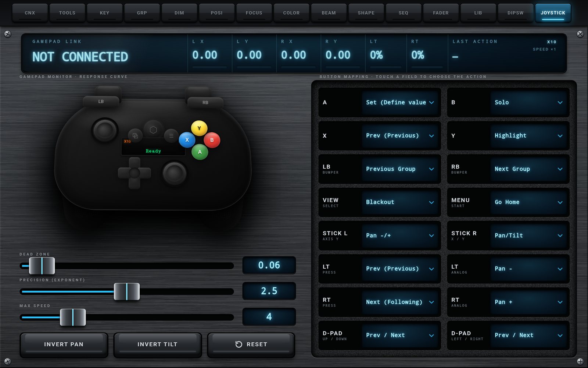The height and width of the screenshot is (368, 588).
Task: Click the LB bumper on the gamepad
Action: pos(101,101)
